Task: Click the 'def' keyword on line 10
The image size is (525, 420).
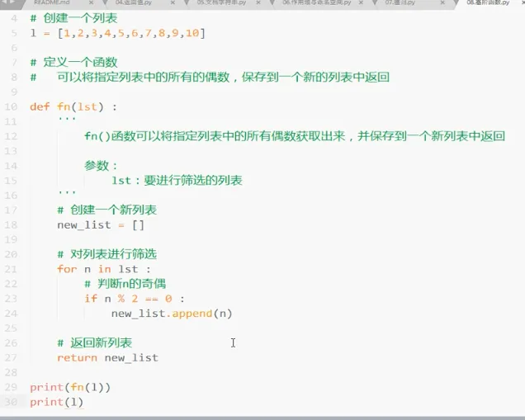Action: tap(40, 106)
